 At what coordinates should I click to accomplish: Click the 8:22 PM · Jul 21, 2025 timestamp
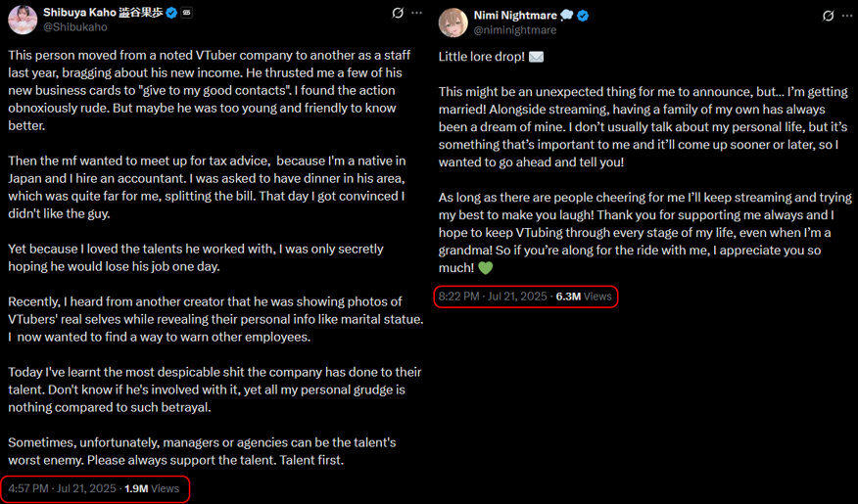click(x=494, y=296)
